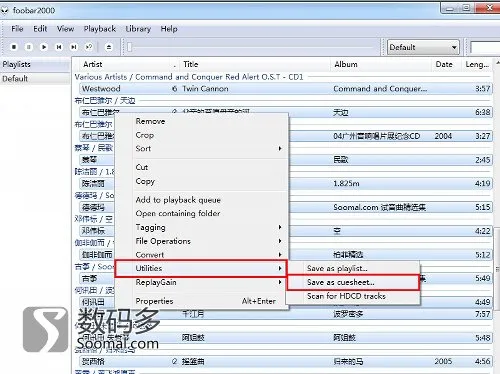Click the eject/open file toolbar icon
The image size is (500, 374).
pyautogui.click(x=109, y=47)
